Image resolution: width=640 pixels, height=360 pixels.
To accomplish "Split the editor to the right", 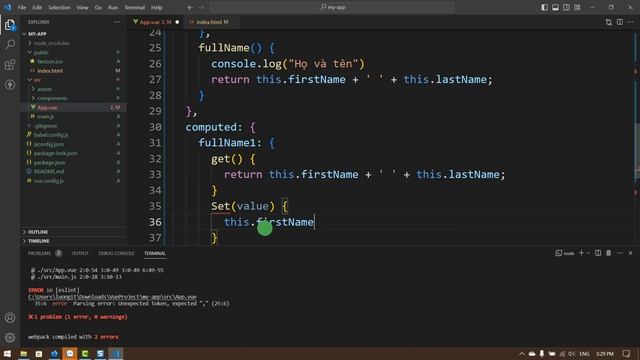I will click(620, 22).
